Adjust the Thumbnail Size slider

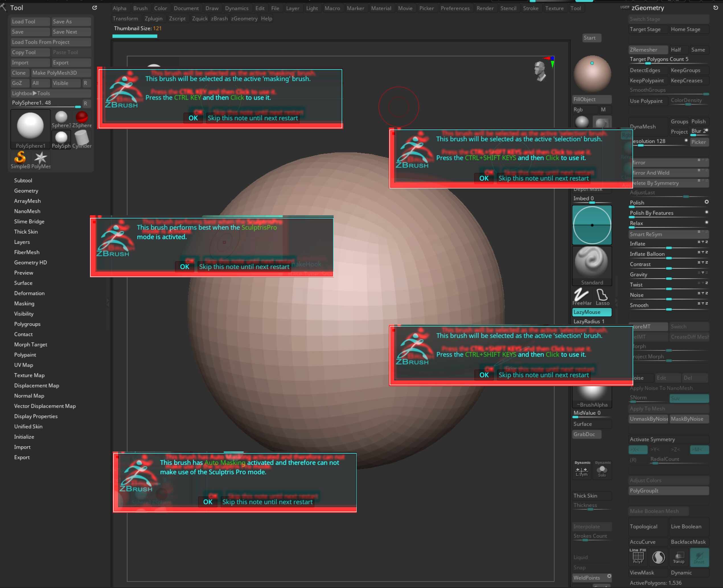[135, 36]
